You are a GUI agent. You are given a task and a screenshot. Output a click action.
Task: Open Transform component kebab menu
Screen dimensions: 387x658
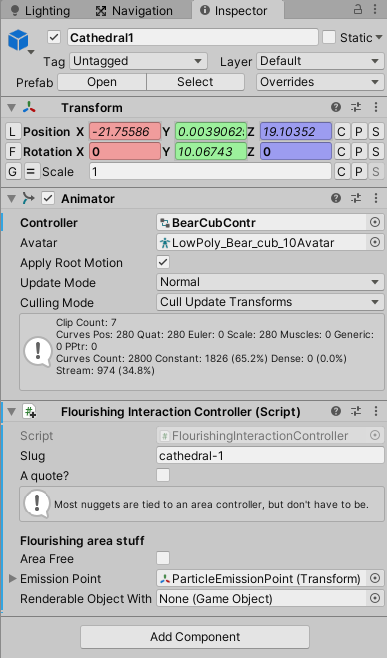pyautogui.click(x=376, y=107)
